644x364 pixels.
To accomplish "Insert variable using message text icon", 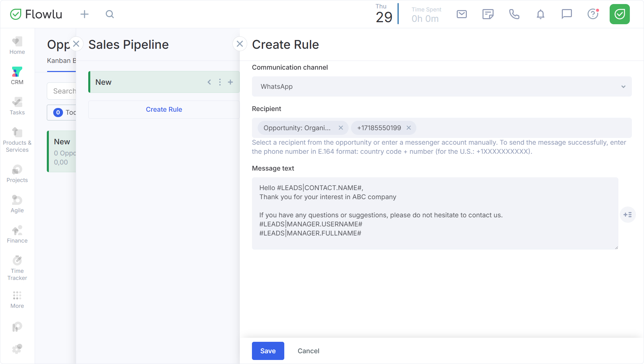I will [627, 215].
